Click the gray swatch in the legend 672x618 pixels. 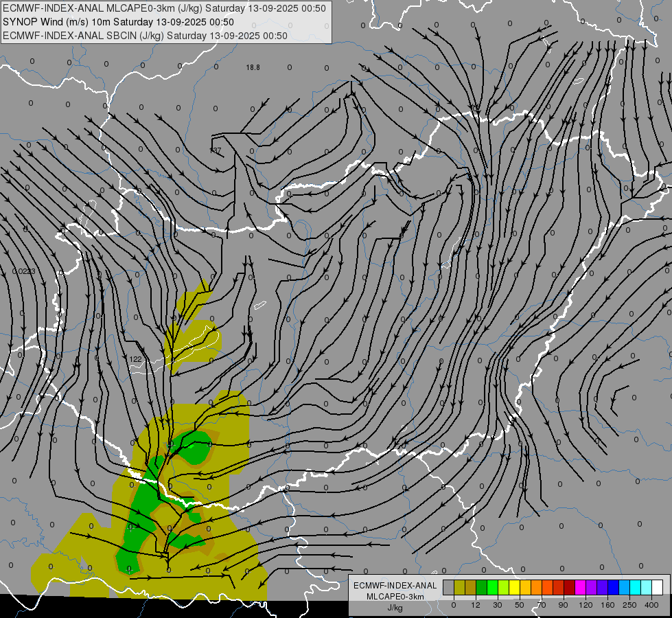click(449, 587)
